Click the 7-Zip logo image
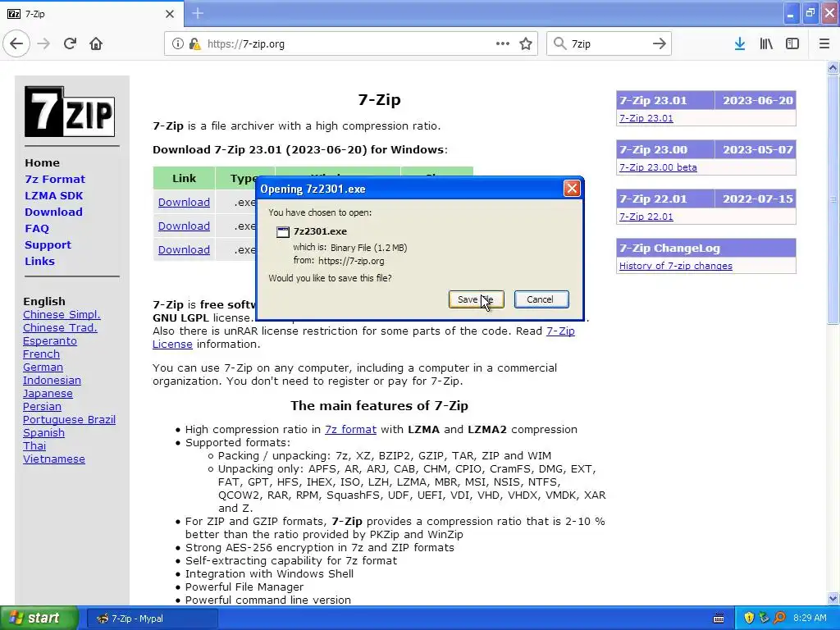Screen dimensions: 840x630 click(x=70, y=112)
